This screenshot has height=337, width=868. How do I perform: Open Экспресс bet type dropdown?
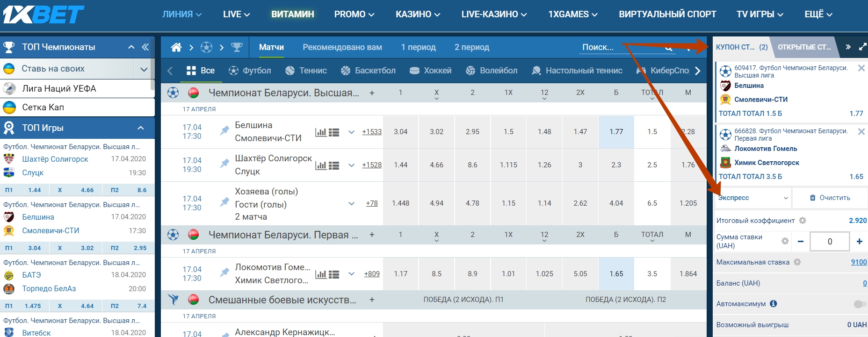tap(753, 198)
